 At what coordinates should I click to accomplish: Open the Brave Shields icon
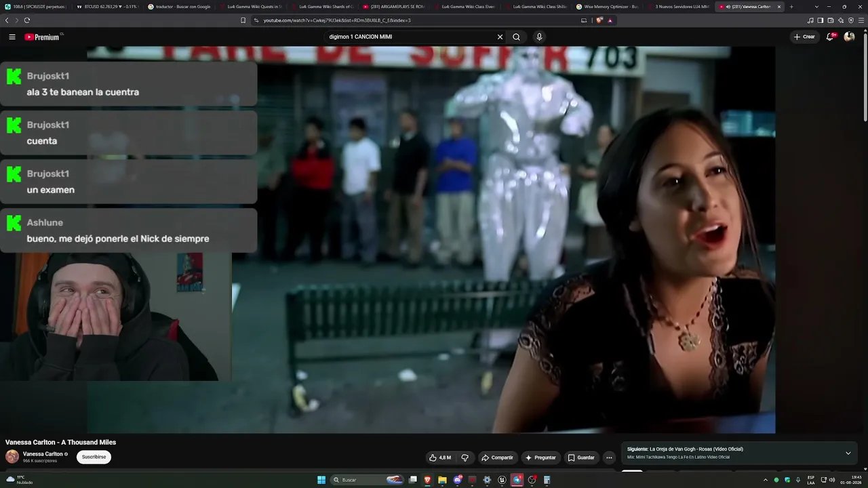pos(599,20)
